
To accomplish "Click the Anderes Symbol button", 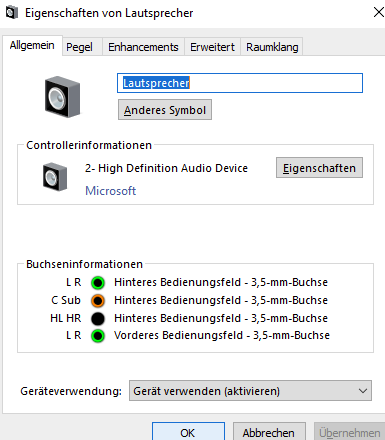I will [165, 110].
